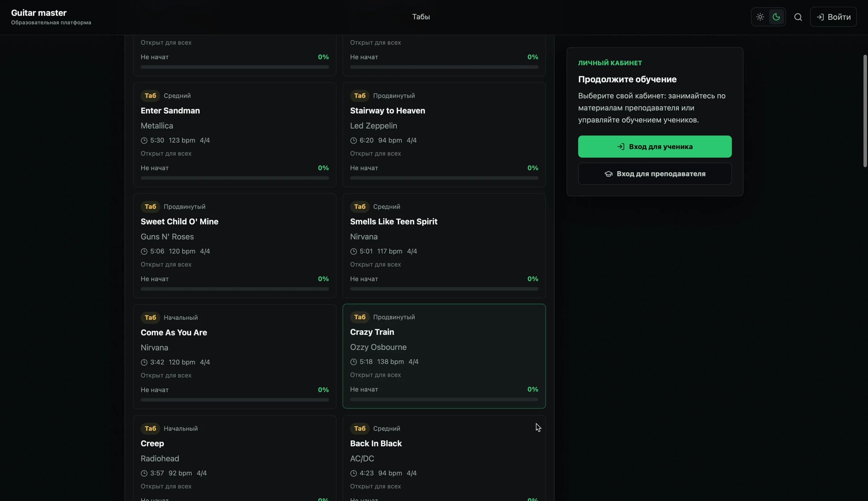Click the Таб badge on Enter Sandman

150,96
